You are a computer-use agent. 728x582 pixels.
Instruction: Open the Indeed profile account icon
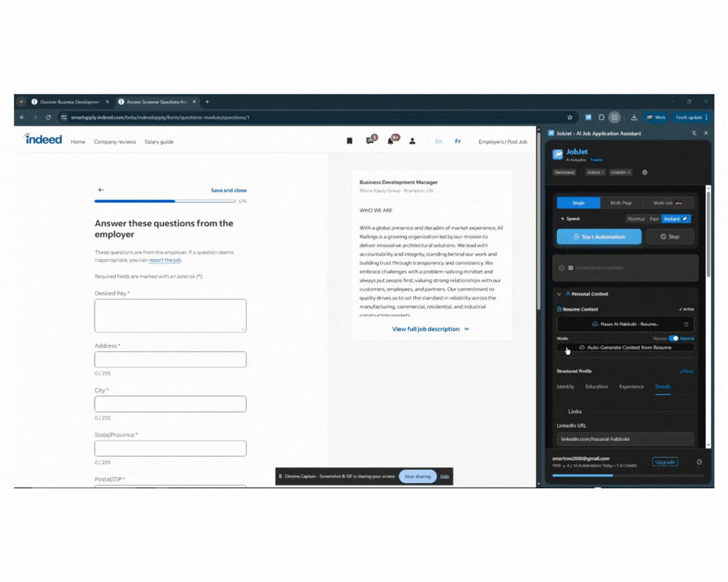tap(412, 141)
